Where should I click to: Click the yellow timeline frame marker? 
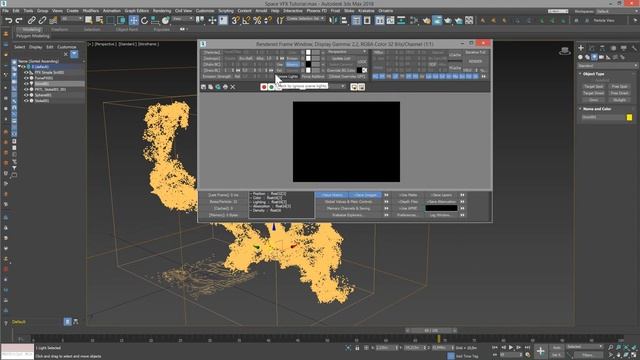point(439,339)
